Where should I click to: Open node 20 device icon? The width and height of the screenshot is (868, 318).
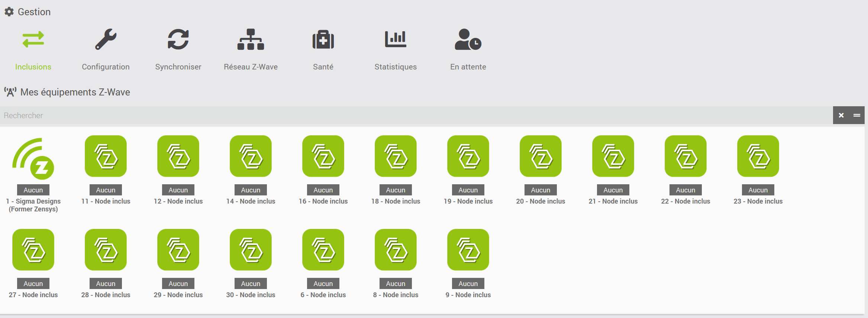coord(541,156)
